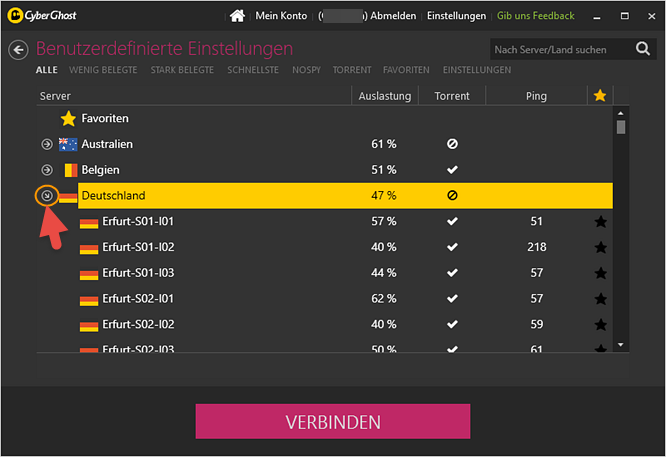The width and height of the screenshot is (666, 457).
Task: Click the Belgium flag icon
Action: click(x=71, y=170)
